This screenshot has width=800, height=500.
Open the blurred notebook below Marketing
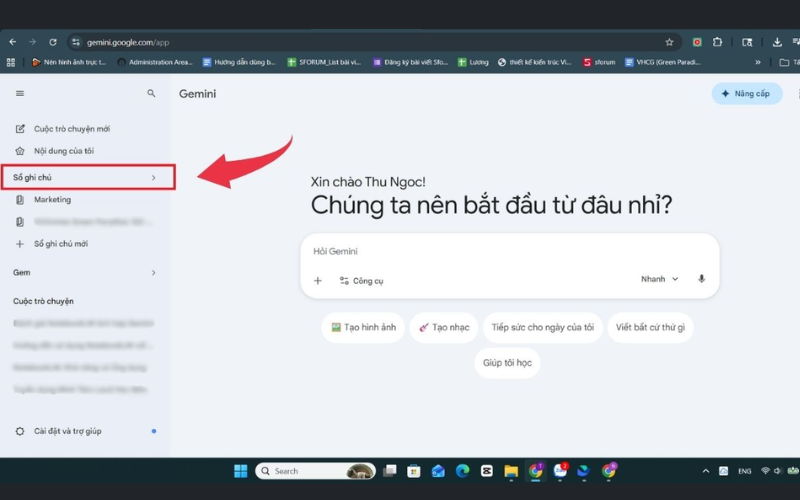(84, 222)
